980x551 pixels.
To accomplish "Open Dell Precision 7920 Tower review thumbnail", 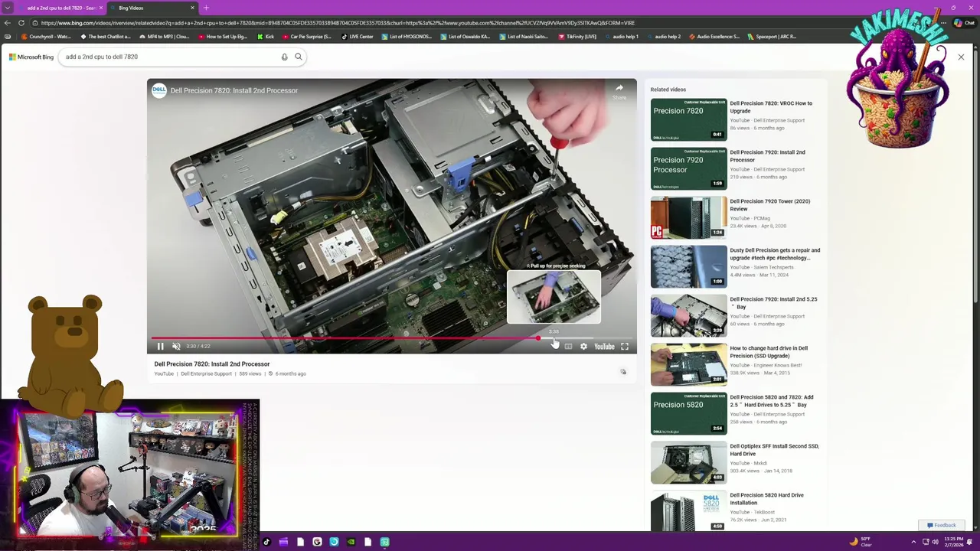I will click(x=688, y=218).
